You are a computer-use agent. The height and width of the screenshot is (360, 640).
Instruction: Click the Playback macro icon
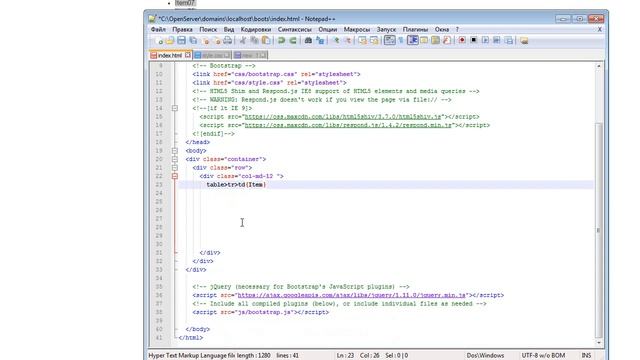coord(485,40)
